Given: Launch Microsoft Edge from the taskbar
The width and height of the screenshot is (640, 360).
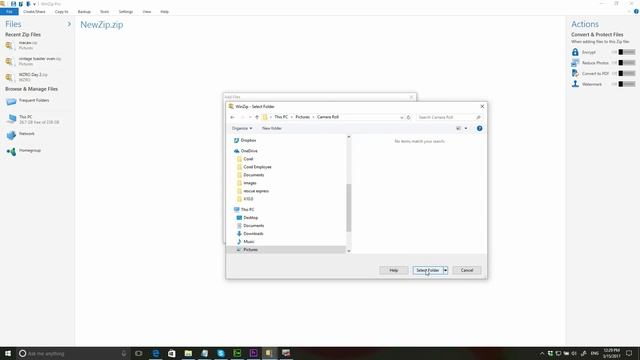Looking at the screenshot, I should point(156,353).
